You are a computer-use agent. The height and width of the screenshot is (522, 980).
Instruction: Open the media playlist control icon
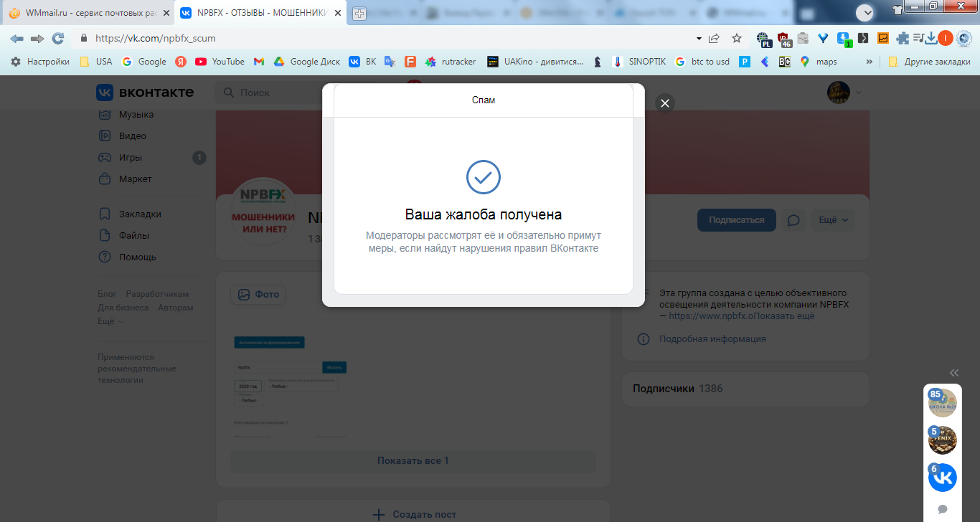pos(919,38)
